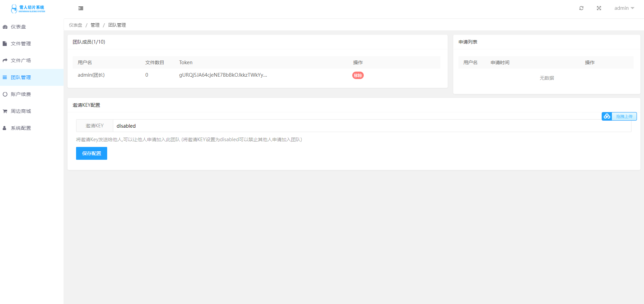Go to 账户续费 menu item
644x304 pixels.
click(x=21, y=94)
